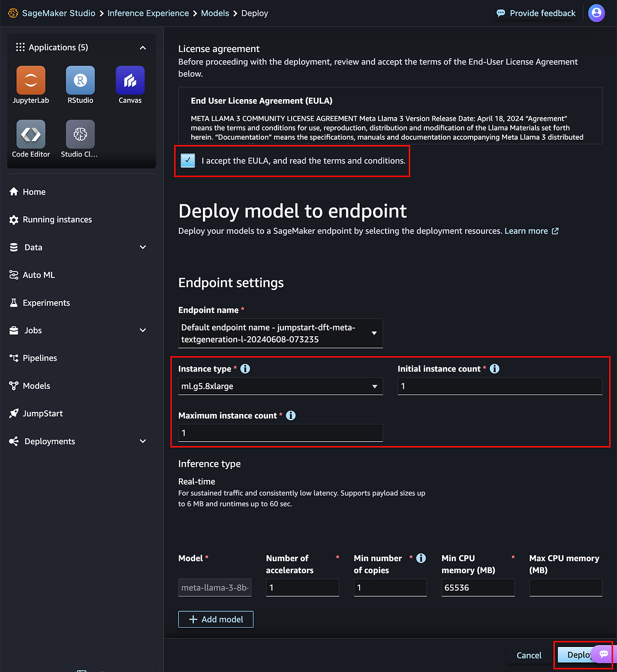Open the Endpoint name dropdown
Image resolution: width=617 pixels, height=672 pixels.
281,333
